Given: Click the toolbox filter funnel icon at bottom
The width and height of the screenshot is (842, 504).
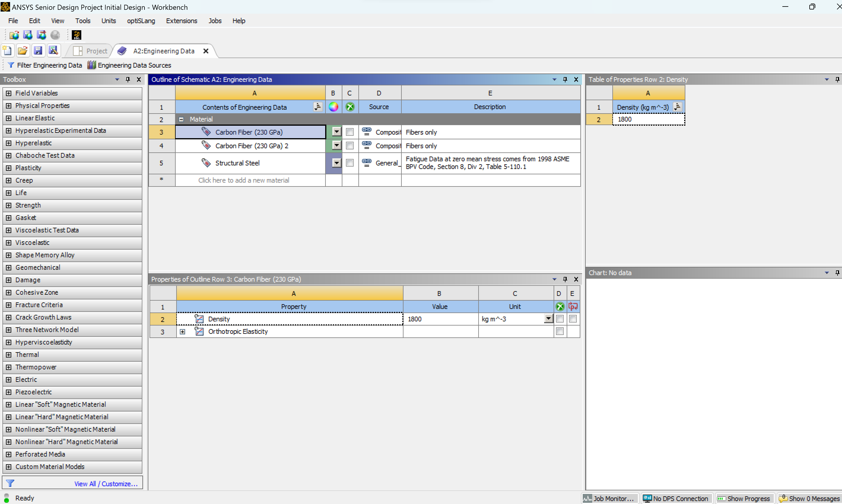Looking at the screenshot, I should (x=10, y=483).
